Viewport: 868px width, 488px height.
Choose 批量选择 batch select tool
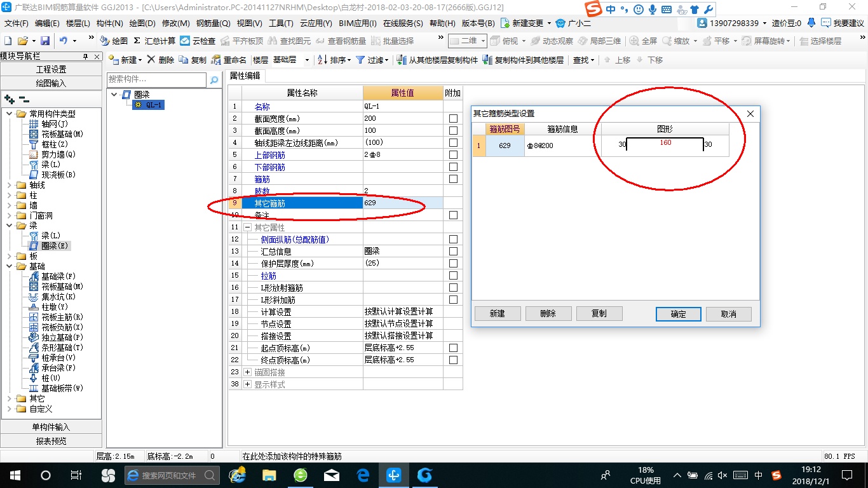tap(393, 41)
